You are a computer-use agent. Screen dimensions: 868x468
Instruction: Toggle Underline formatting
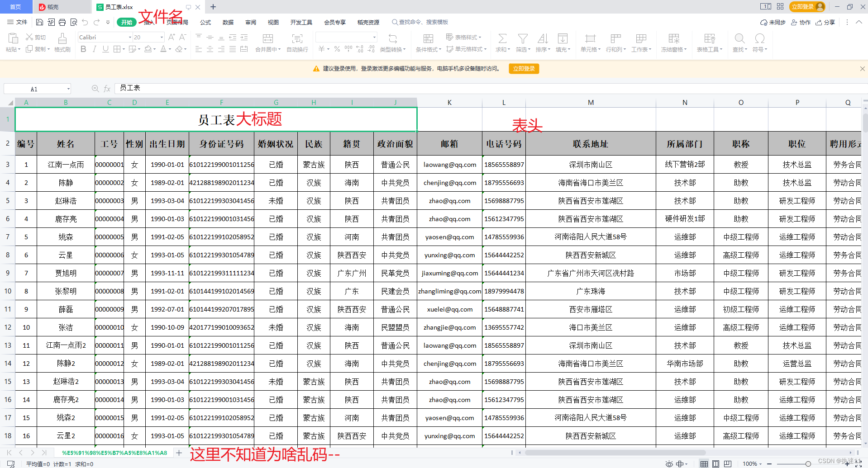click(105, 49)
